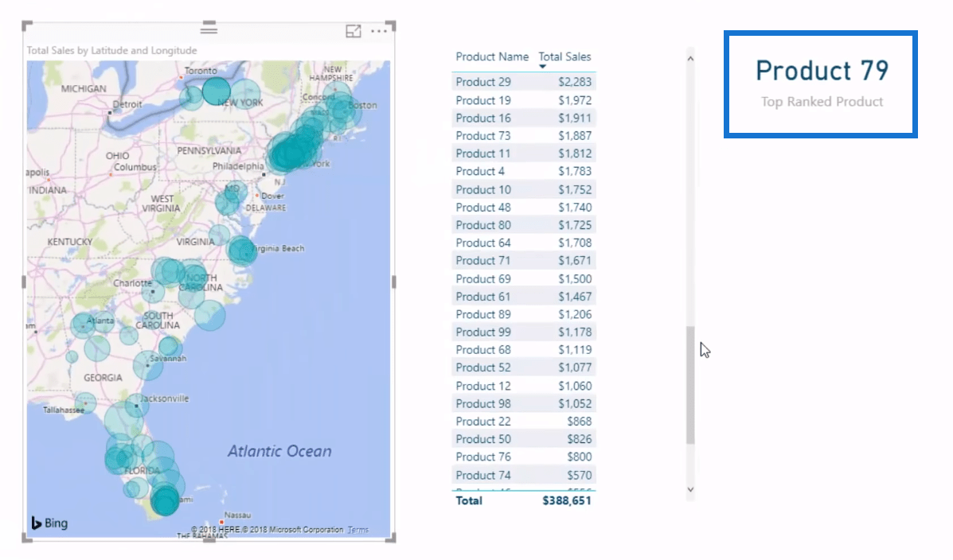Click the Total row label
Viewport: 953px width, 560px height.
coord(469,500)
